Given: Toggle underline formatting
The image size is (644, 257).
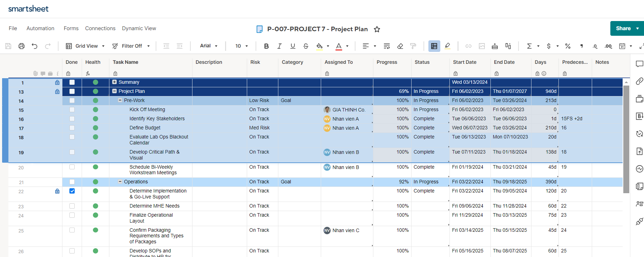Looking at the screenshot, I should coord(293,46).
